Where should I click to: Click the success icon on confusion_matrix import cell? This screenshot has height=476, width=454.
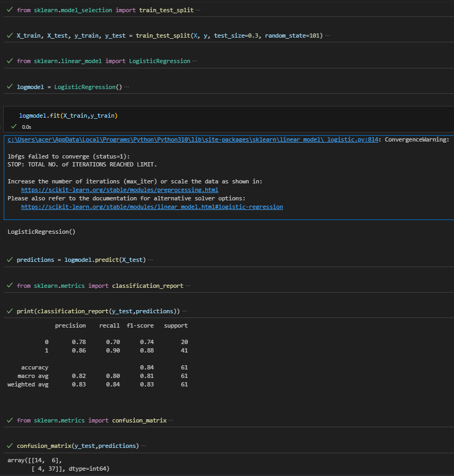10,420
